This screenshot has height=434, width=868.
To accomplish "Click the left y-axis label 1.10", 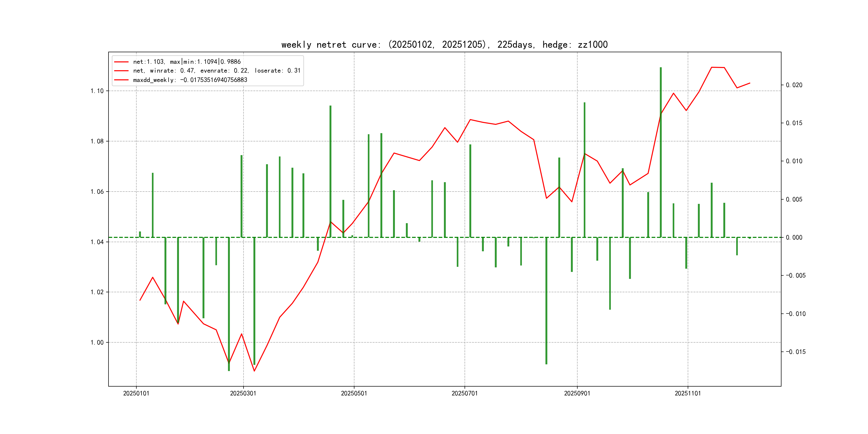I will [x=97, y=91].
